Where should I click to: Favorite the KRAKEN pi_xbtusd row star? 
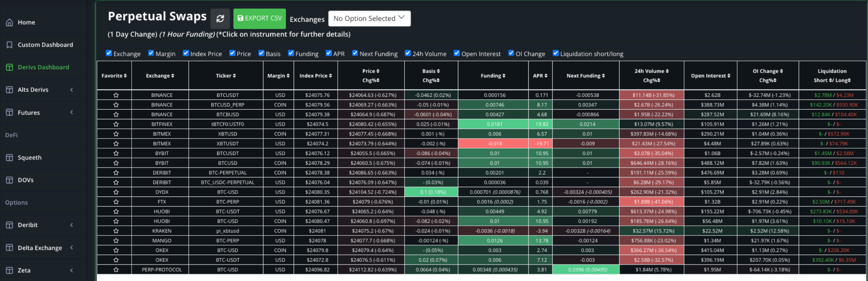[116, 231]
